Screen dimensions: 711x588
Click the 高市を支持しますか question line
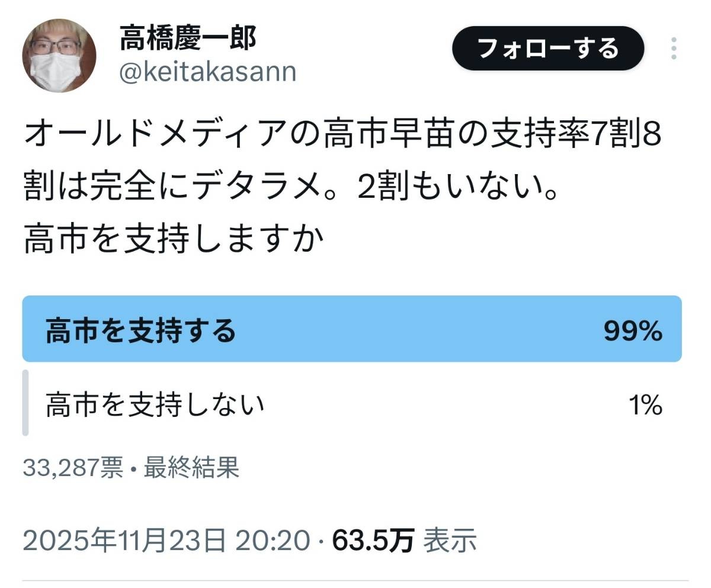coord(176,240)
